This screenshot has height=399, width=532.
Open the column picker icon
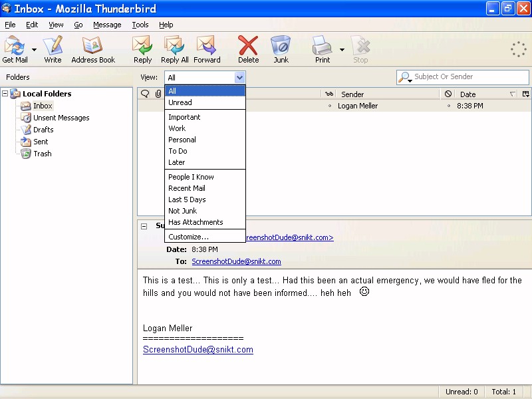click(526, 94)
